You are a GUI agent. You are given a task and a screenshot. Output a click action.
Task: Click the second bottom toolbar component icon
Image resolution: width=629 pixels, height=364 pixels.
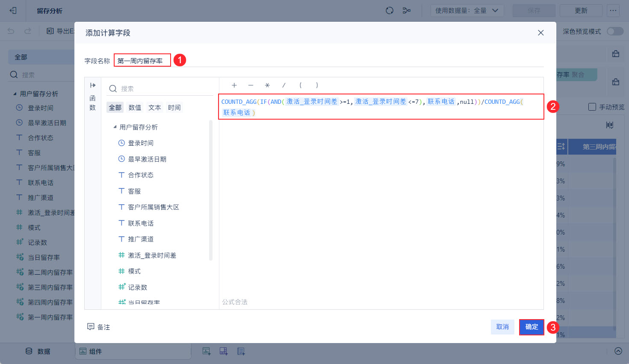[x=224, y=351]
